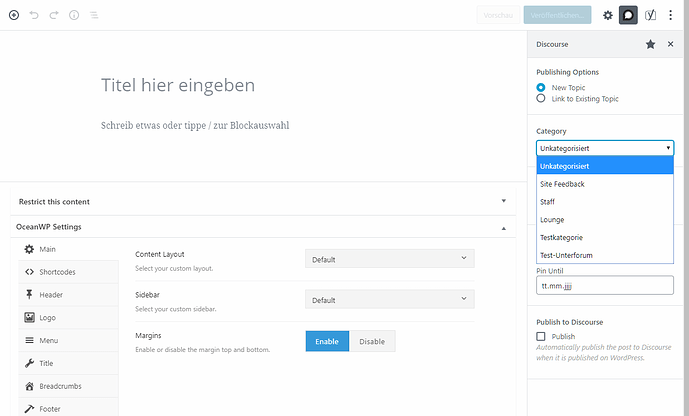Click the Menu hamburger icon
Viewport: 689px width, 416px height.
click(x=29, y=340)
